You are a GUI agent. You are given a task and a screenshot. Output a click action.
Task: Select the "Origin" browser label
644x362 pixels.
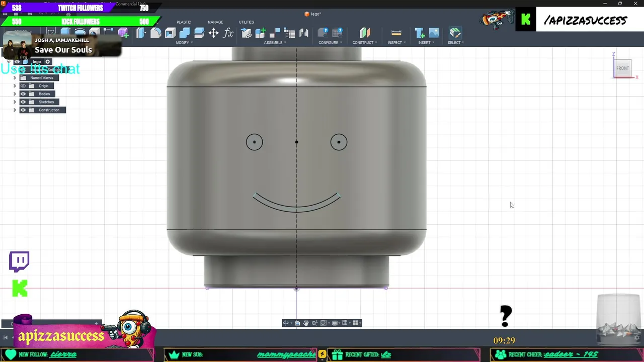pyautogui.click(x=44, y=86)
